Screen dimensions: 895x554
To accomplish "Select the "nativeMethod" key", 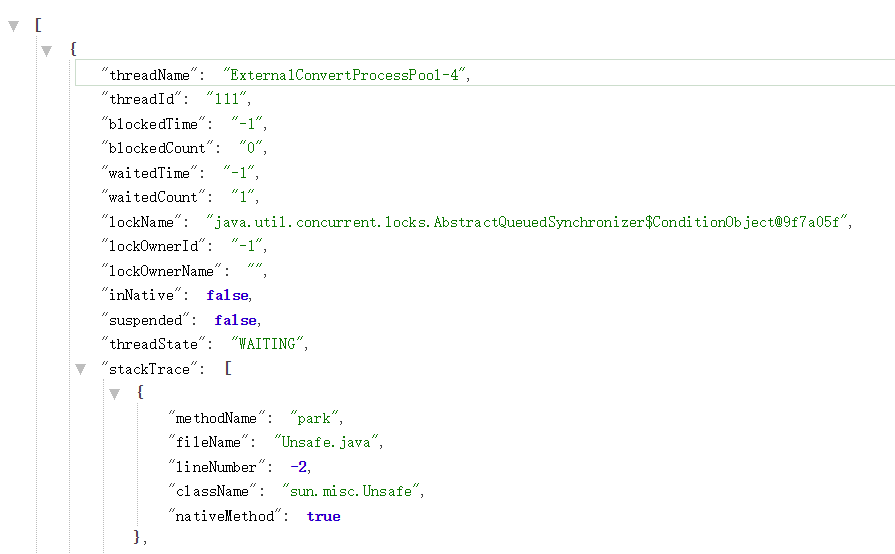I will 225,516.
